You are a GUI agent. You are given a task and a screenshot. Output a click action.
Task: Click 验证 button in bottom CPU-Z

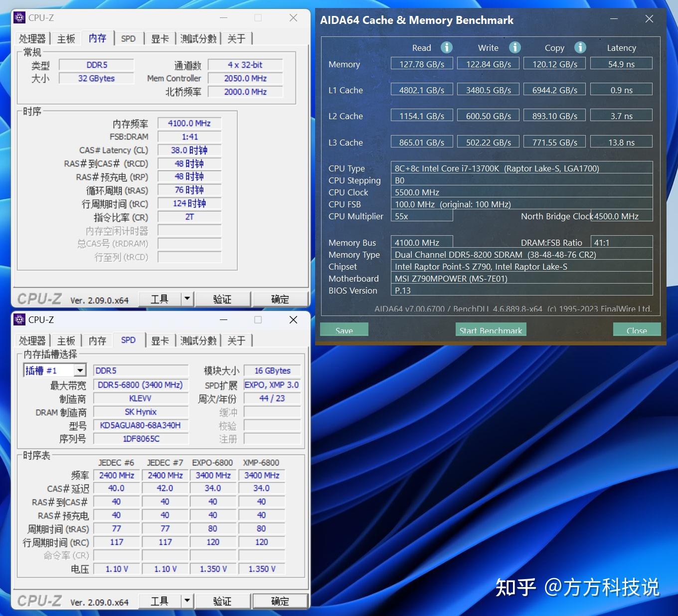pyautogui.click(x=222, y=601)
